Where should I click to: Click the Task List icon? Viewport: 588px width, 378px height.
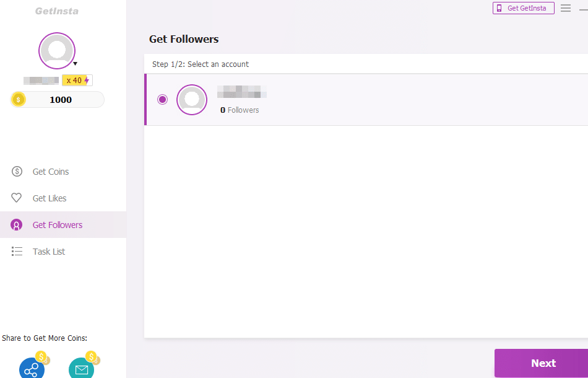[x=17, y=251]
